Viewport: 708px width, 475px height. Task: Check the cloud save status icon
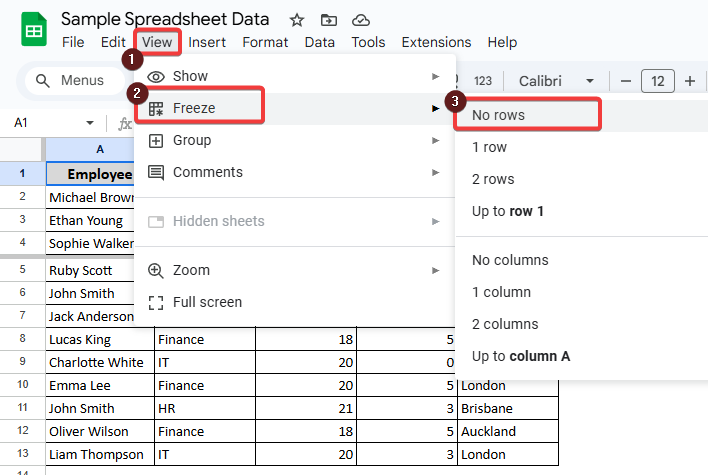tap(361, 20)
